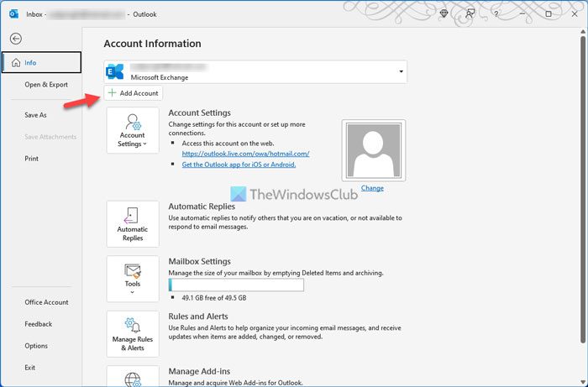Click the green plus icon on Add Account
This screenshot has width=588, height=387.
click(x=112, y=92)
